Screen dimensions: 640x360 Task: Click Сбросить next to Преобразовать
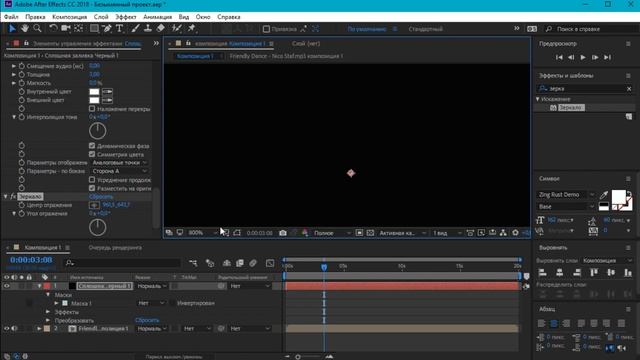click(x=147, y=320)
